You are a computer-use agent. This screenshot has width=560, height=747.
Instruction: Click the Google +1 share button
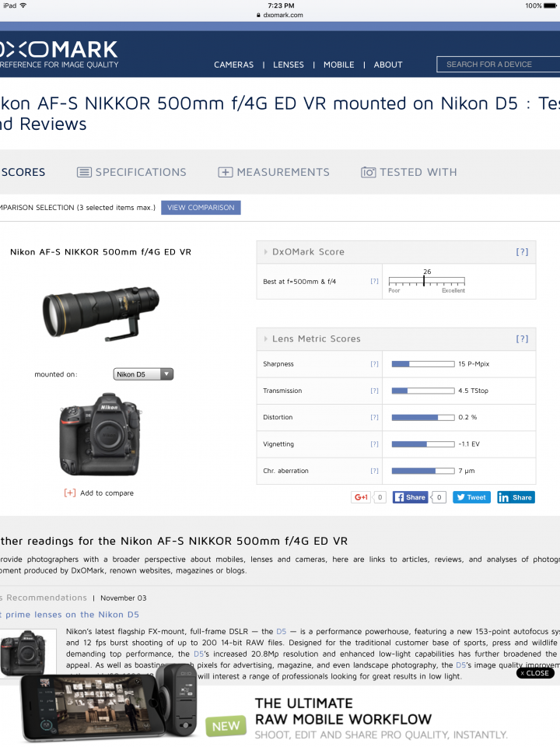coord(361,497)
